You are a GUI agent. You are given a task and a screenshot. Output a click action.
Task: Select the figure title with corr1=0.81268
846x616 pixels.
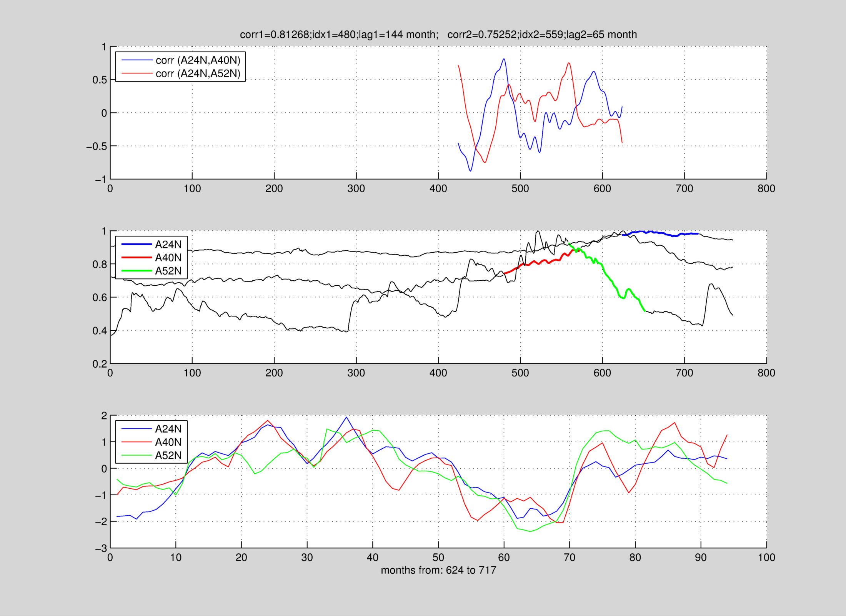point(438,35)
